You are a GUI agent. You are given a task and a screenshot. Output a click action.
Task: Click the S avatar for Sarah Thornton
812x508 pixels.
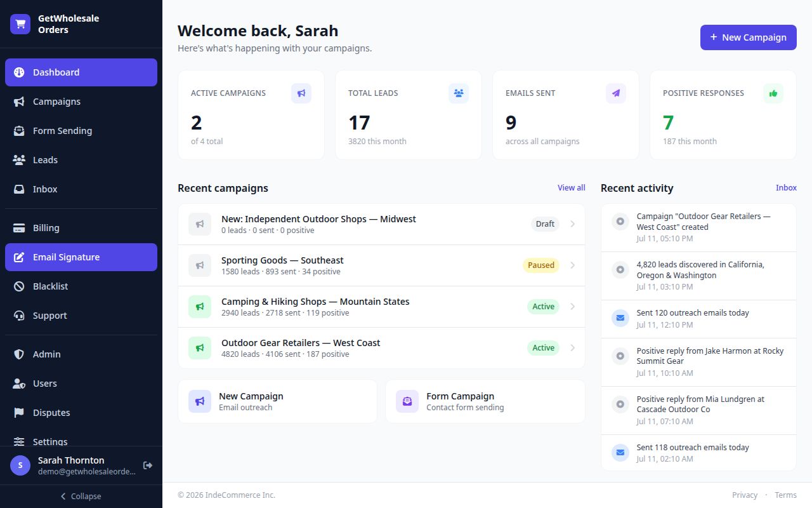[x=20, y=465]
